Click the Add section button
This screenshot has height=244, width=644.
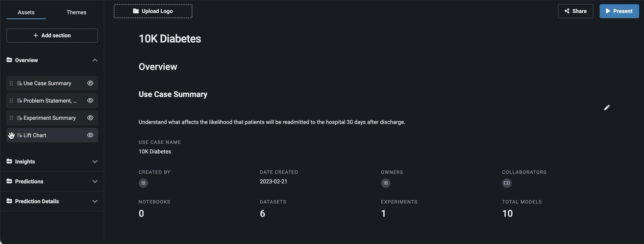pos(52,35)
